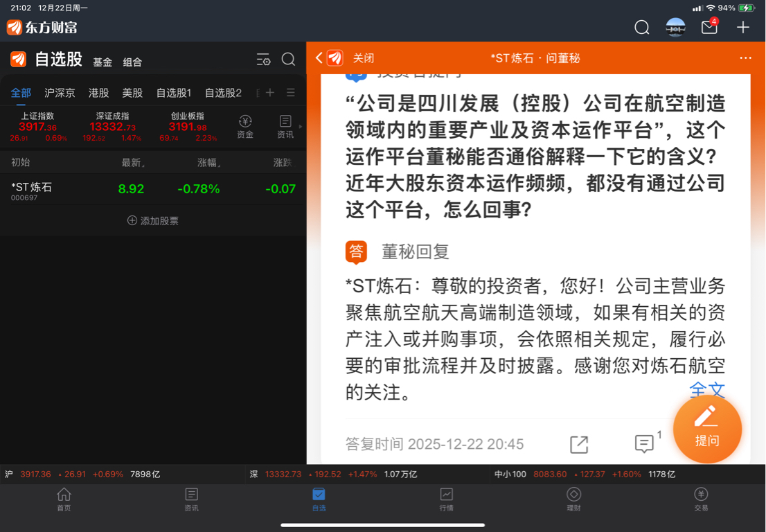Open the *ST炼石 000697 stock row
This screenshot has height=532, width=766.
[x=153, y=190]
